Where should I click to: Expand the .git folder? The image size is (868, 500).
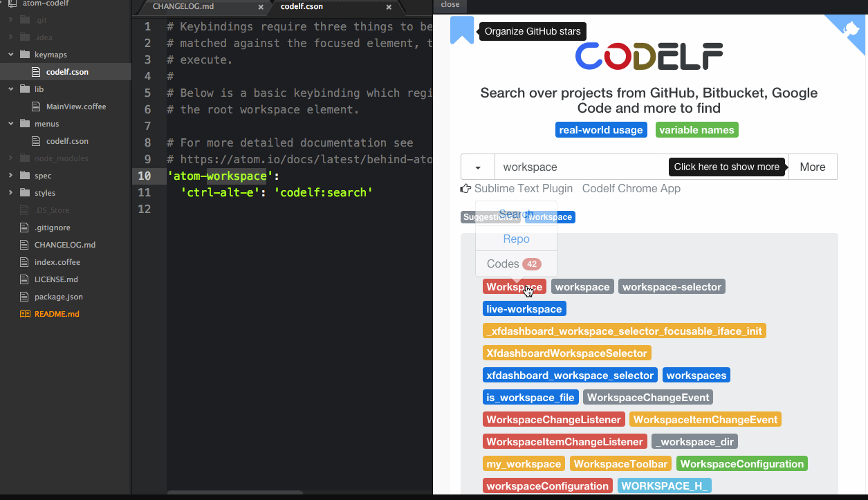pyautogui.click(x=10, y=20)
